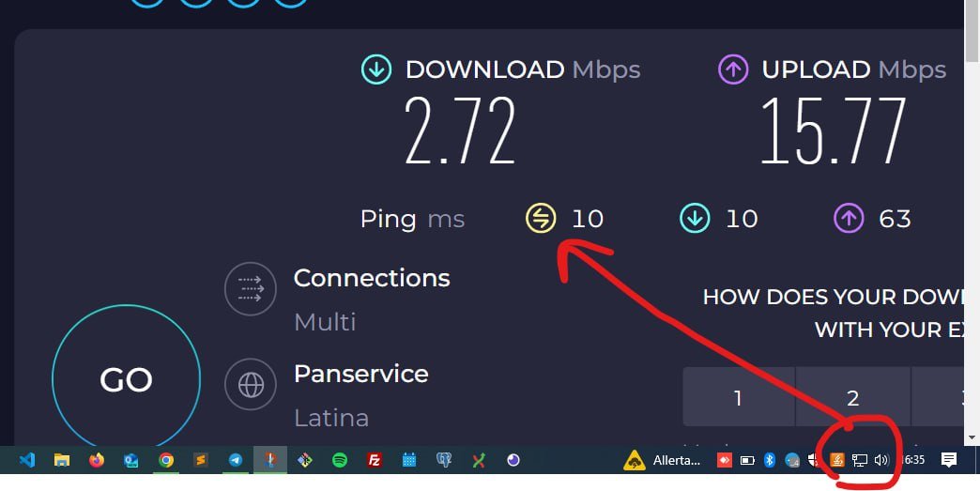Open the Allerta weather alert widget

(x=663, y=460)
